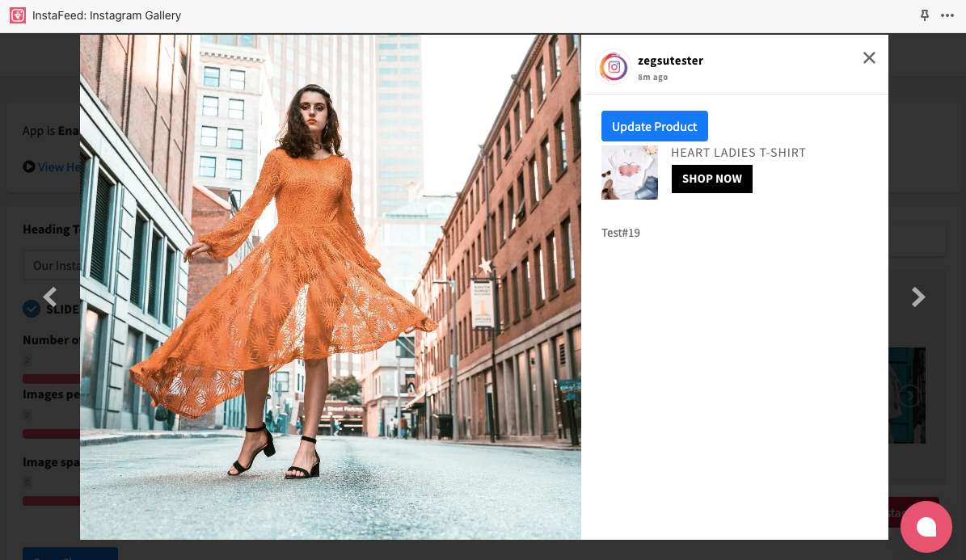Close the post popup with X

pyautogui.click(x=869, y=57)
